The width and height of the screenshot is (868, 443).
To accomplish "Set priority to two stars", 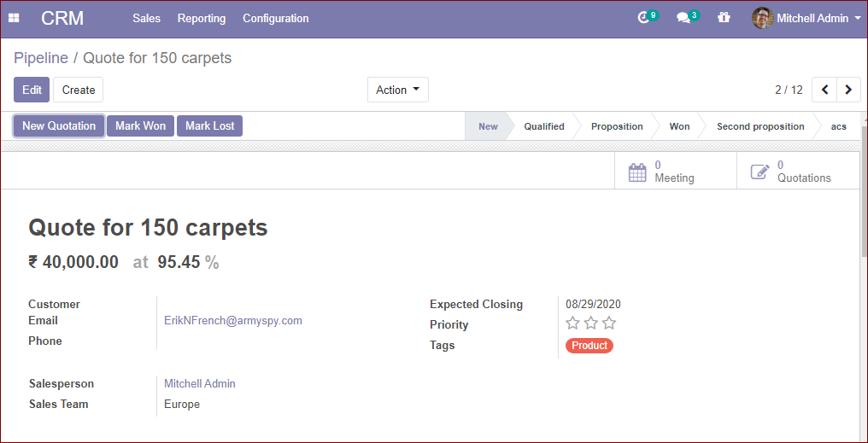I will pyautogui.click(x=590, y=323).
